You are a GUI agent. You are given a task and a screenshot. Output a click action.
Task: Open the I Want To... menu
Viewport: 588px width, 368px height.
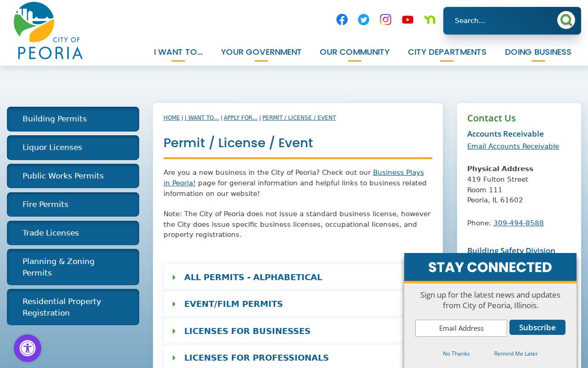178,52
